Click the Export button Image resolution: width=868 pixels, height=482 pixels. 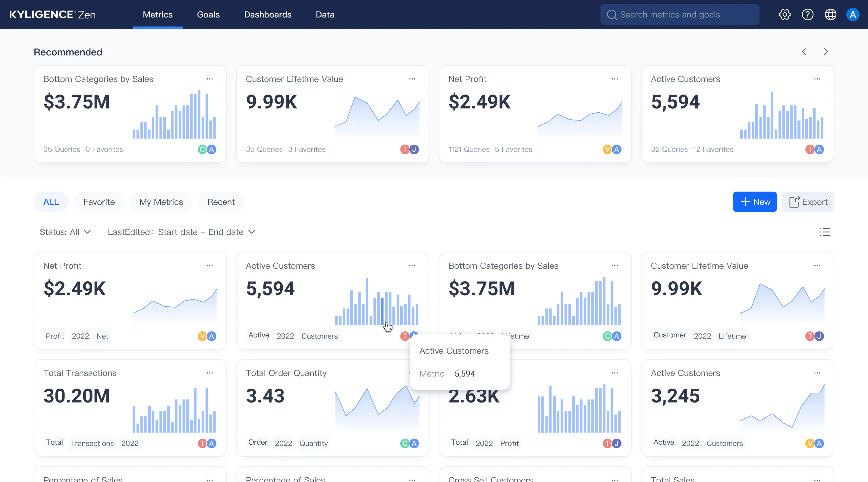tap(808, 202)
